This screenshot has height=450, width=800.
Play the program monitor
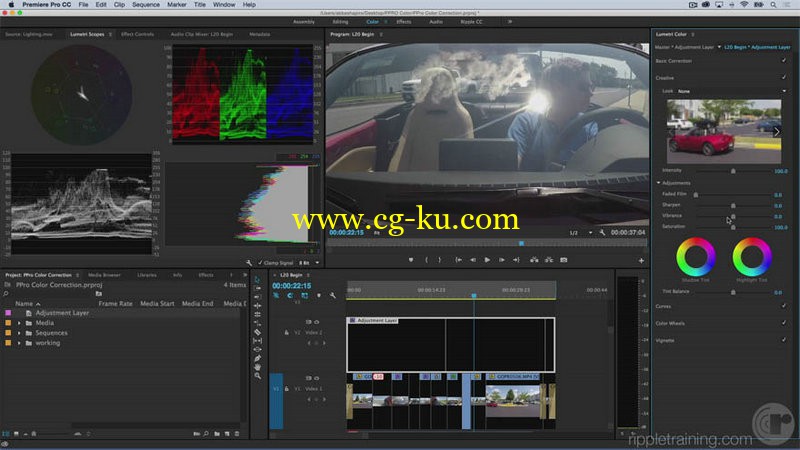(487, 260)
